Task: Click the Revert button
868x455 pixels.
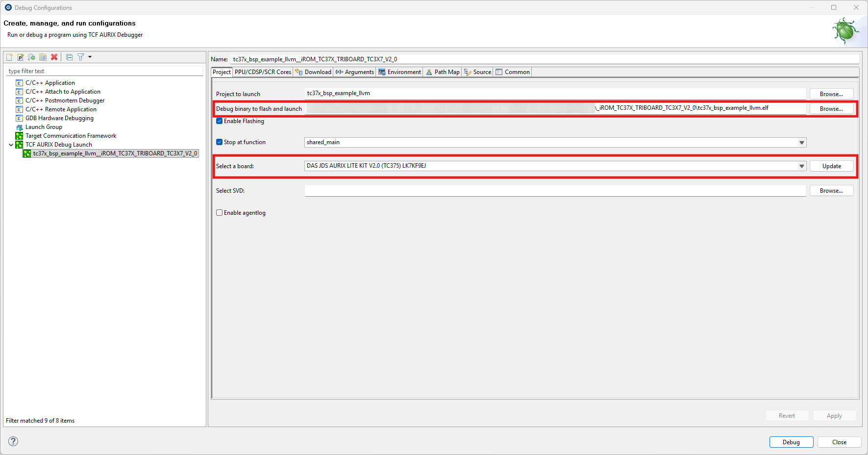Action: pyautogui.click(x=787, y=416)
